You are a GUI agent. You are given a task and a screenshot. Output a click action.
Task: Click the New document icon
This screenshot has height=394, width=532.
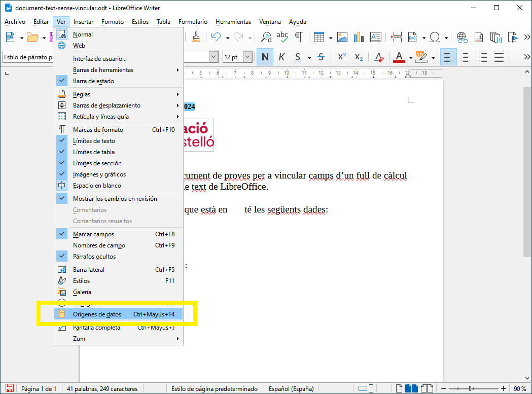[x=10, y=37]
